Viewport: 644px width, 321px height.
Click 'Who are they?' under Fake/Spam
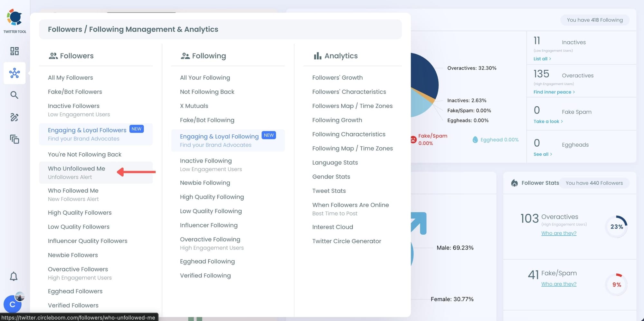[x=559, y=284]
